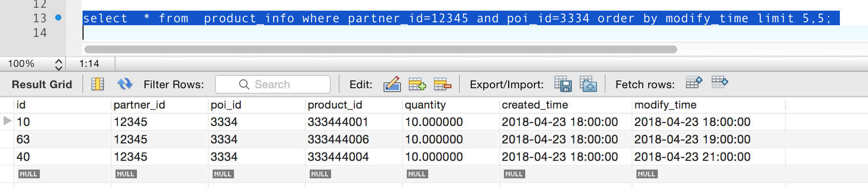Screen dimensions: 868x188
Task: Toggle wrap cell content icon in Result Grid
Action: pos(98,84)
